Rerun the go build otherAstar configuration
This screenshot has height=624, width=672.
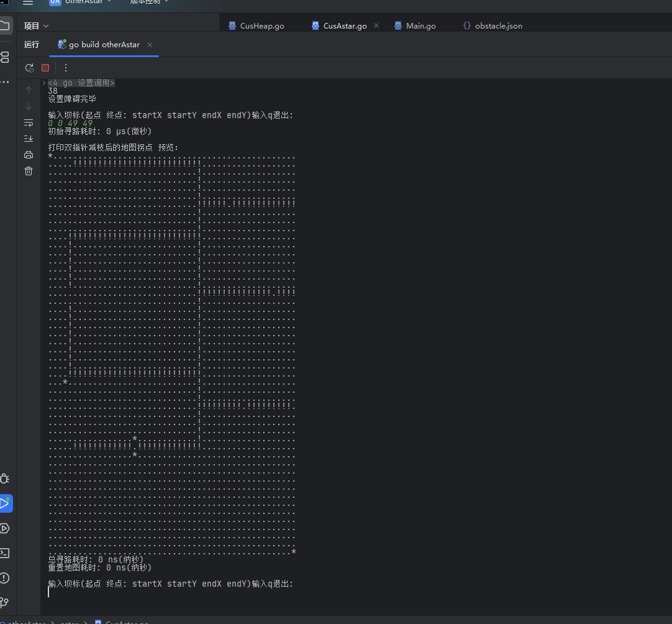pos(29,68)
